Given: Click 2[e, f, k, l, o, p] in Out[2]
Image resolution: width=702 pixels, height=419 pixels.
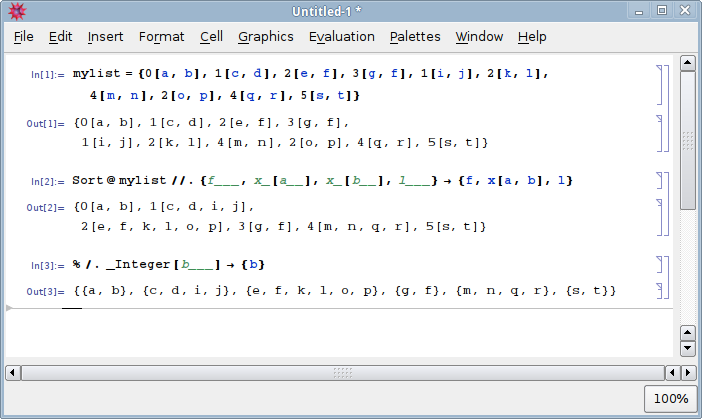Looking at the screenshot, I should coord(151,227).
